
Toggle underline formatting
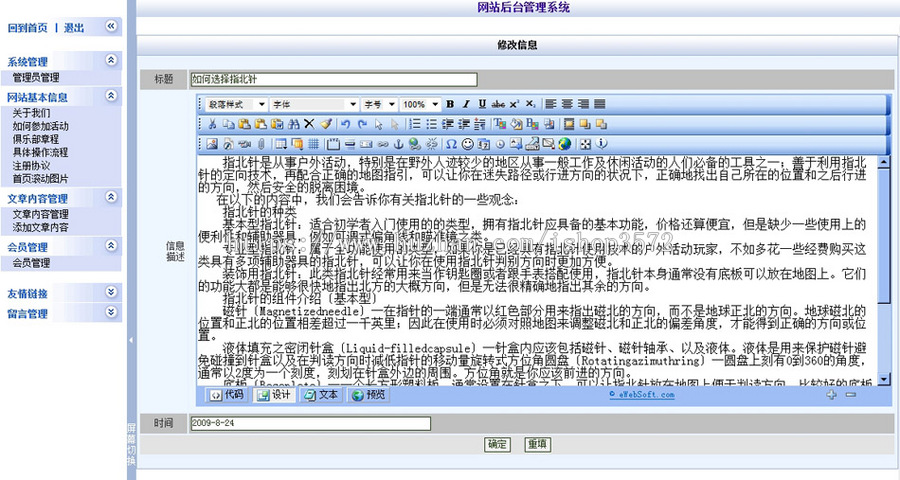point(482,104)
